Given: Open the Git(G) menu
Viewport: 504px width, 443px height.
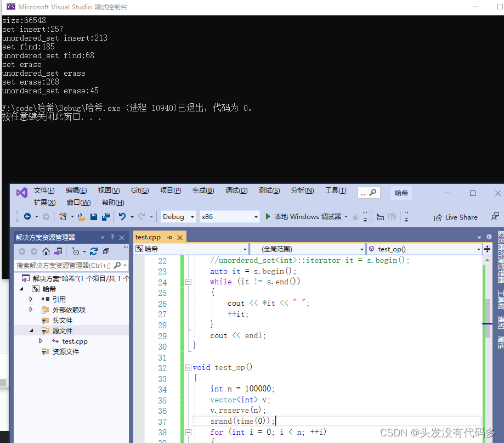Looking at the screenshot, I should [x=140, y=190].
